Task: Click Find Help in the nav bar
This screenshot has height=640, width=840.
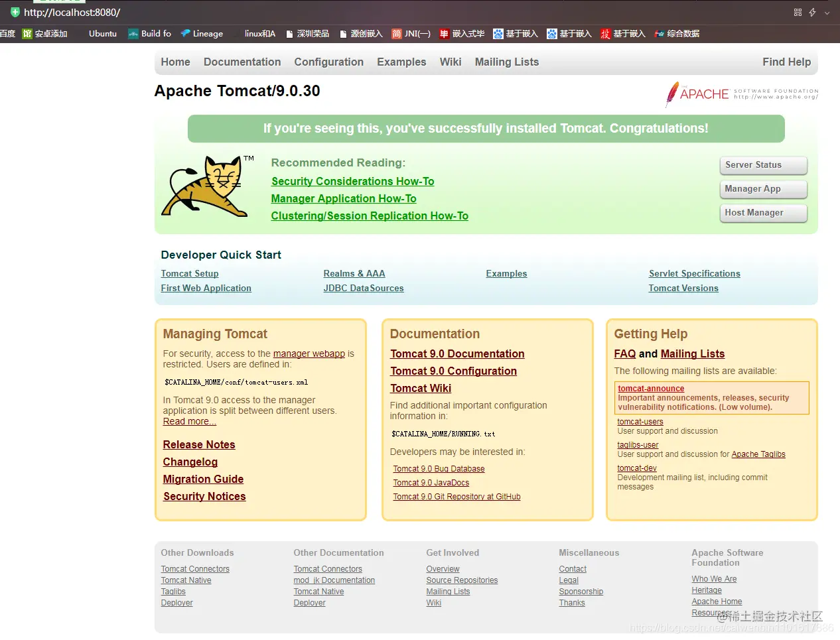Action: (786, 62)
